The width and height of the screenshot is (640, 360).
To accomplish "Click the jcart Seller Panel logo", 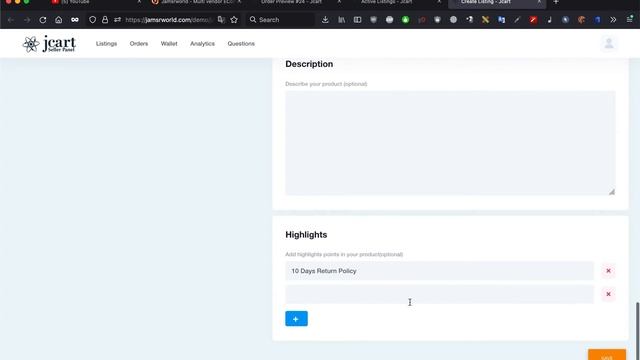I will click(49, 44).
